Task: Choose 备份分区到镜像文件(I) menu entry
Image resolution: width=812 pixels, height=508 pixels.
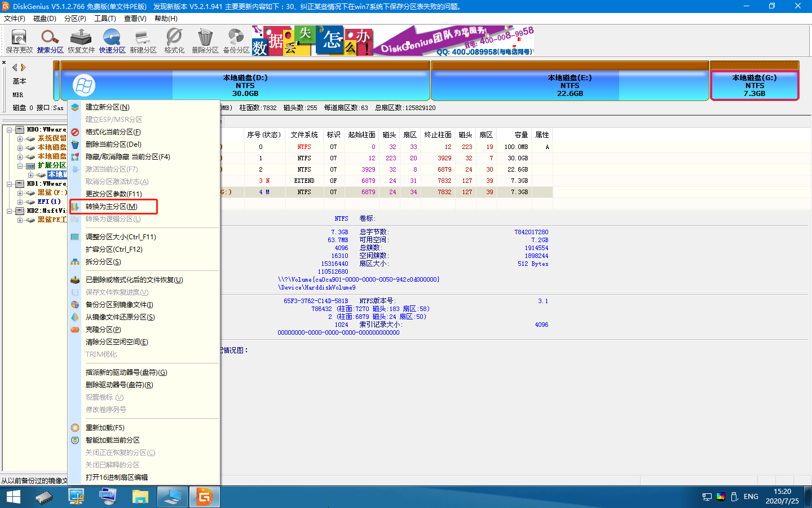Action: [x=144, y=305]
